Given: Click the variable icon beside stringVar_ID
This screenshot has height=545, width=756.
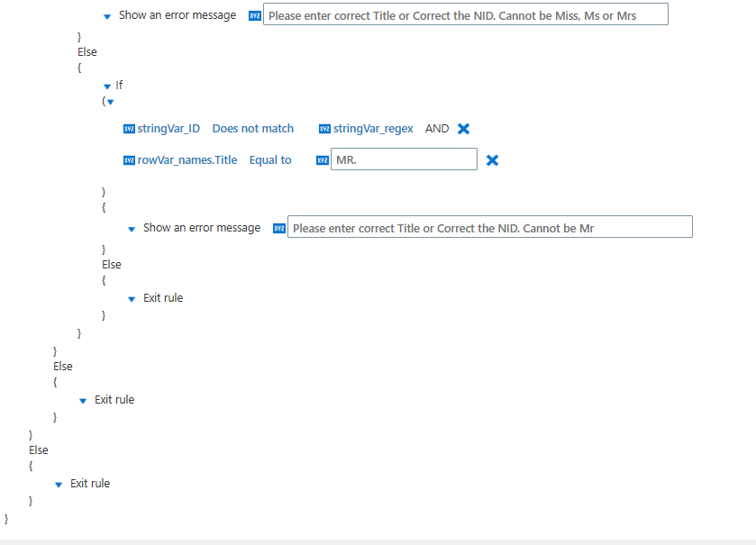Looking at the screenshot, I should tap(129, 129).
